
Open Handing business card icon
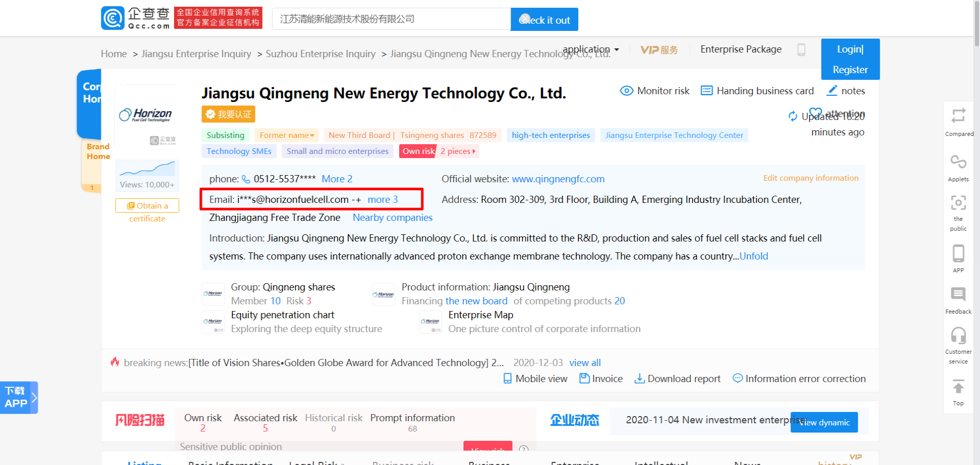707,91
